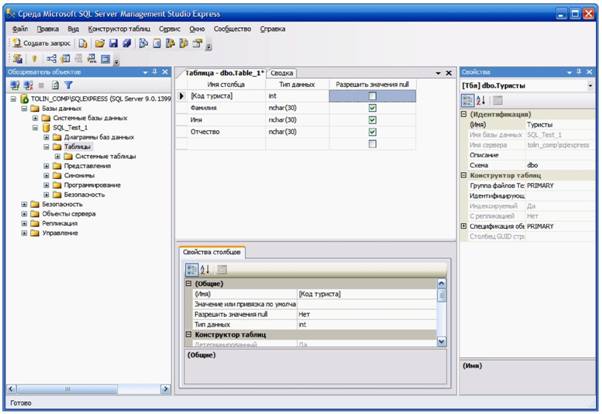Expand Системные базы данных node
602x414 pixels.
pos(35,118)
